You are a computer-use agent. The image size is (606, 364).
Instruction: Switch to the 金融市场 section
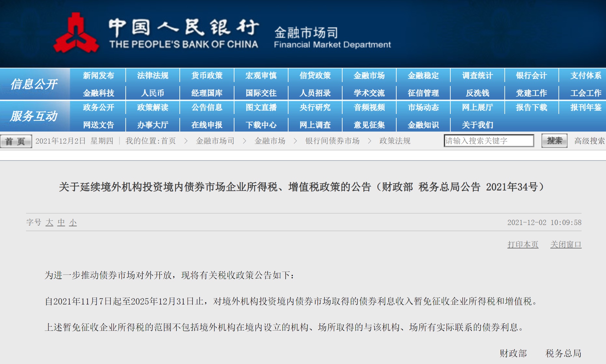pyautogui.click(x=368, y=75)
